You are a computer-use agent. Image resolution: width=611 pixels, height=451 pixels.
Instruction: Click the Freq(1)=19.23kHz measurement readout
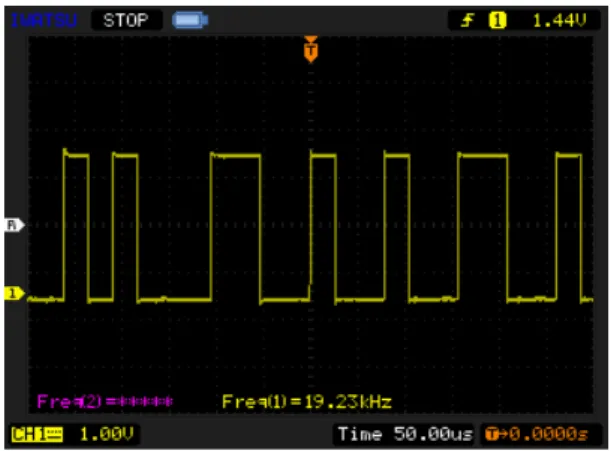pos(307,401)
